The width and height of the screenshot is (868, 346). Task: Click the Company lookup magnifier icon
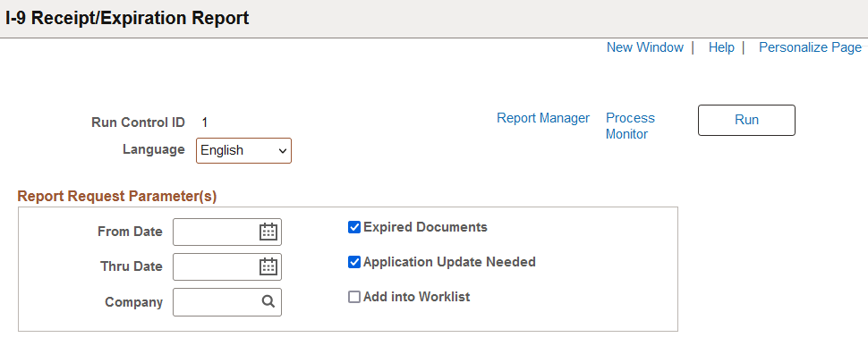[x=268, y=302]
